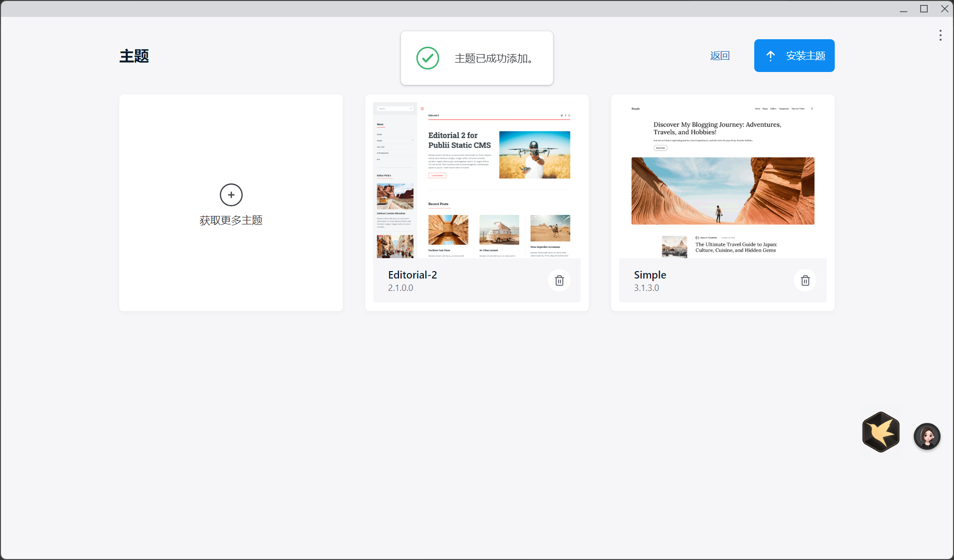Delete the Simple theme with trash icon
This screenshot has width=954, height=560.
(805, 280)
